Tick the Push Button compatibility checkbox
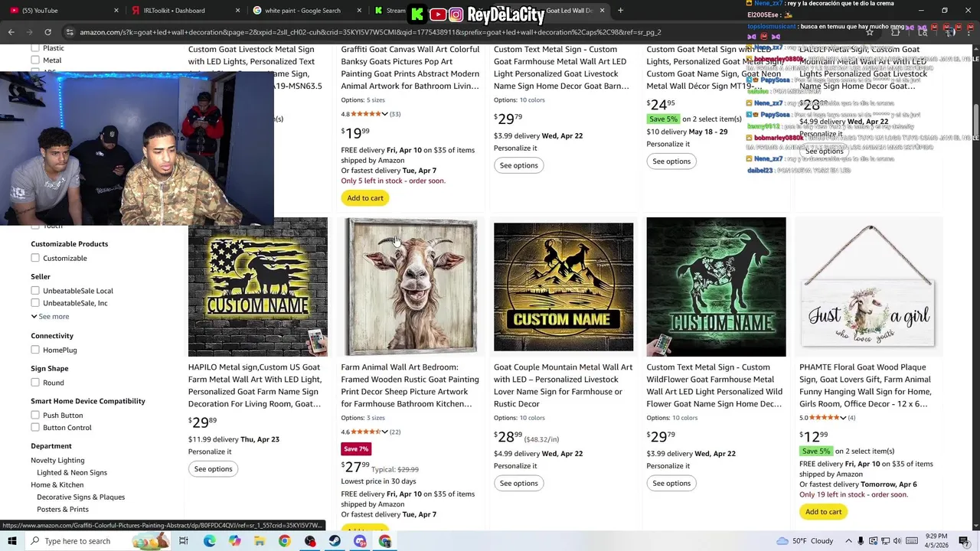This screenshot has height=551, width=980. (35, 416)
